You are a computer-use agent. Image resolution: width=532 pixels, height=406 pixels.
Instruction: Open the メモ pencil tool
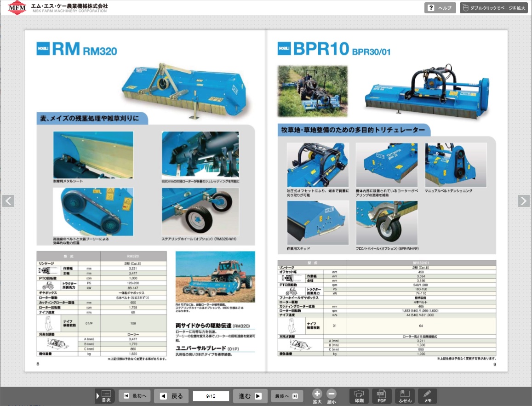coord(428,396)
